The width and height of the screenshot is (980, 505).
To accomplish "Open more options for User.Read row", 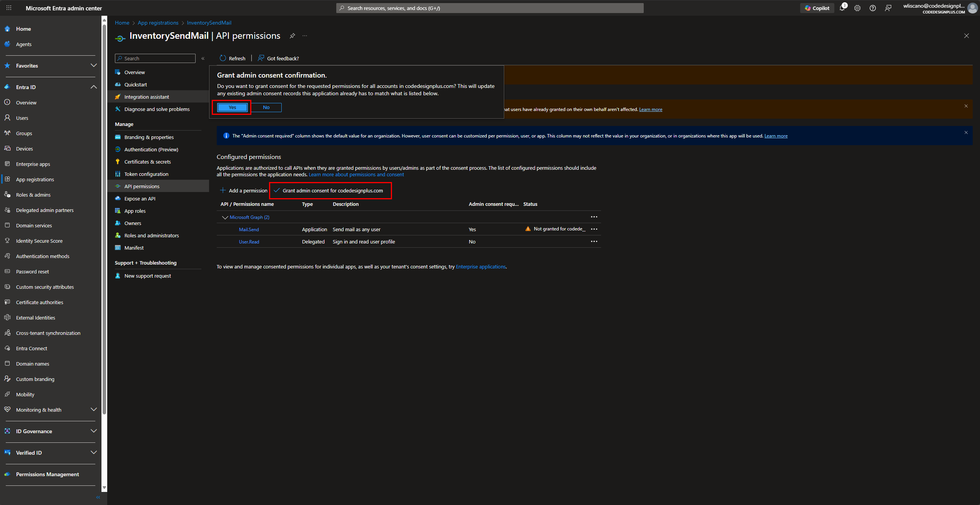I will [594, 242].
